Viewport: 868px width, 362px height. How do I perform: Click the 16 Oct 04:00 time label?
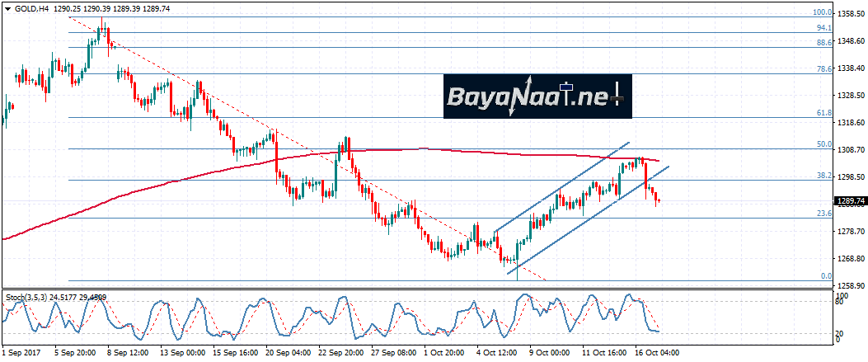657,353
